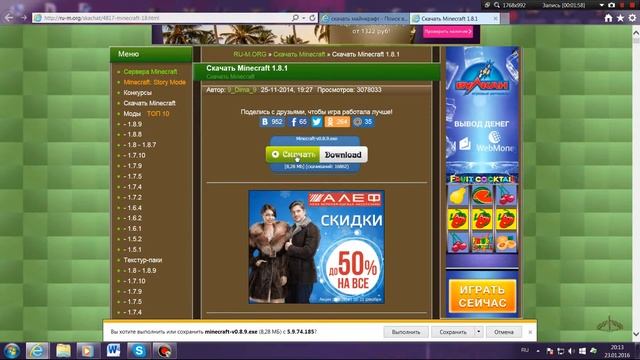Open Конкурсы menu item
This screenshot has width=640, height=360.
click(138, 93)
